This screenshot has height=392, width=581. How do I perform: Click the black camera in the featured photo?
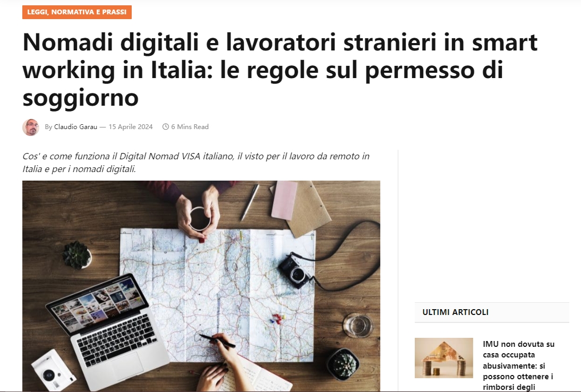tap(296, 270)
